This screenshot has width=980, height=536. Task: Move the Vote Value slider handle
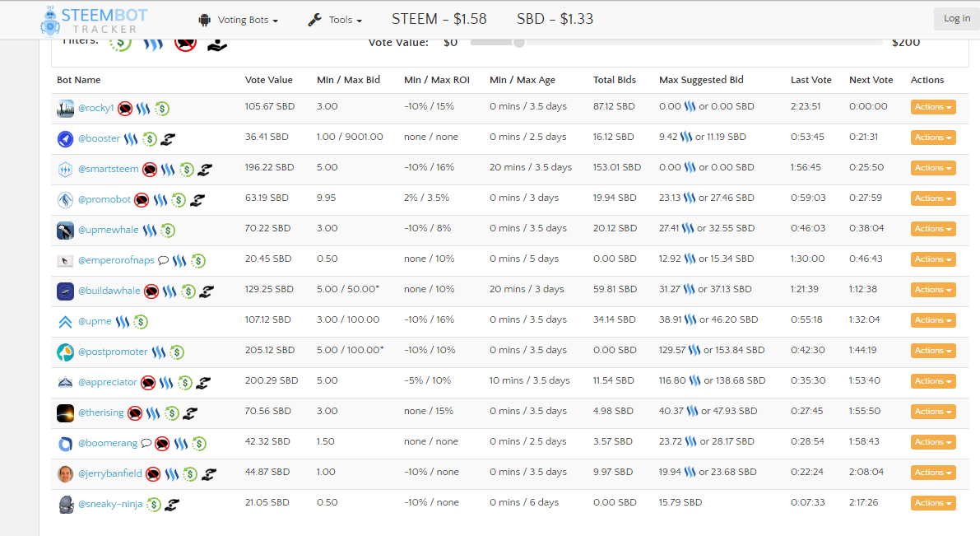coord(518,43)
